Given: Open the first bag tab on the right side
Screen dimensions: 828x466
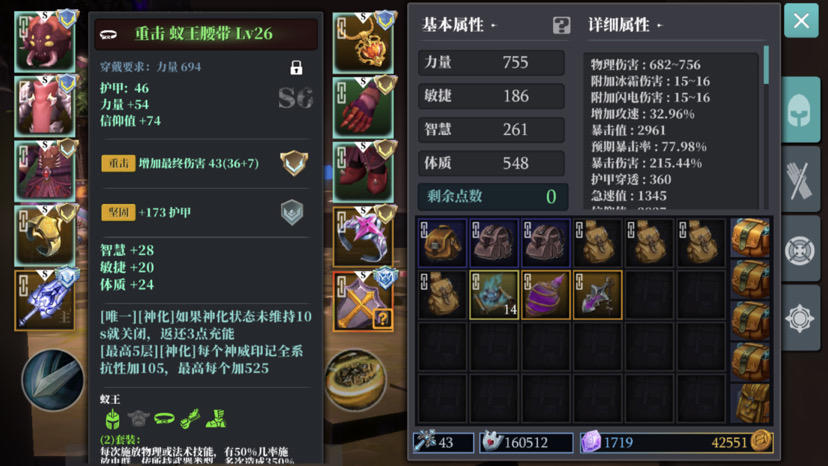Looking at the screenshot, I should 751,238.
